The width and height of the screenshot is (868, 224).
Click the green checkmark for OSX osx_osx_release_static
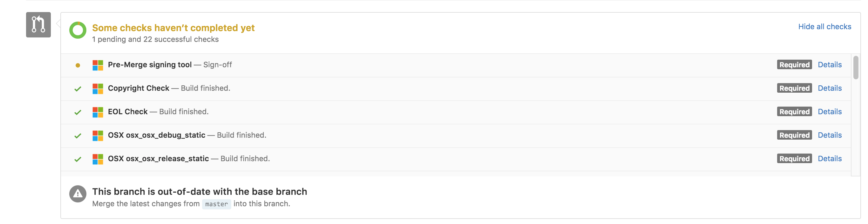coord(78,159)
